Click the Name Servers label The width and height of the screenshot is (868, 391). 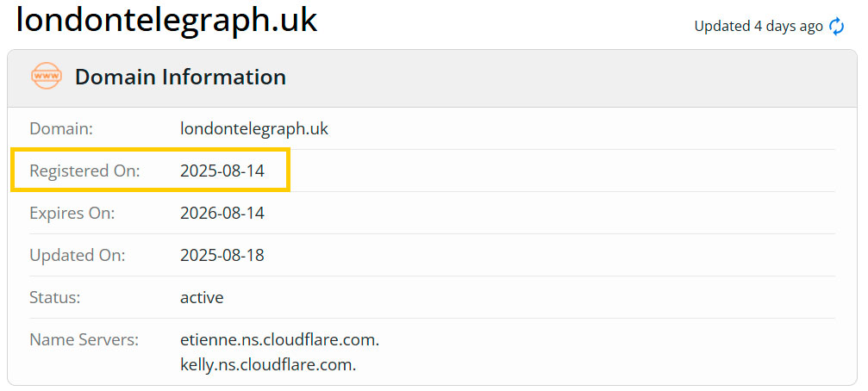[84, 339]
